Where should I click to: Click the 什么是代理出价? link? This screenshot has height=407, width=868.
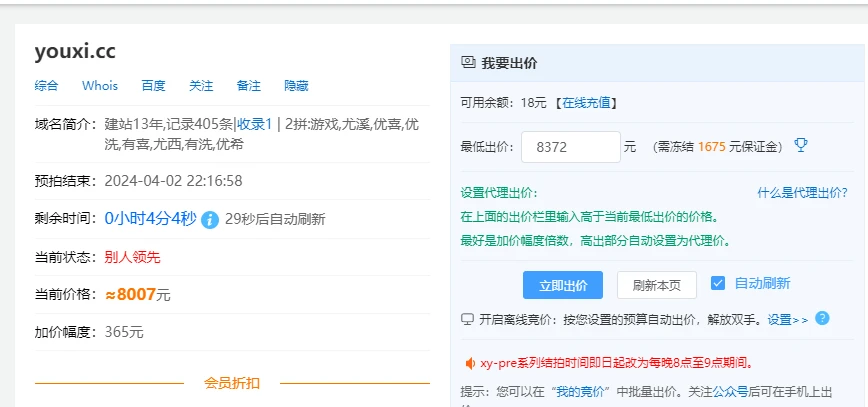tap(802, 193)
